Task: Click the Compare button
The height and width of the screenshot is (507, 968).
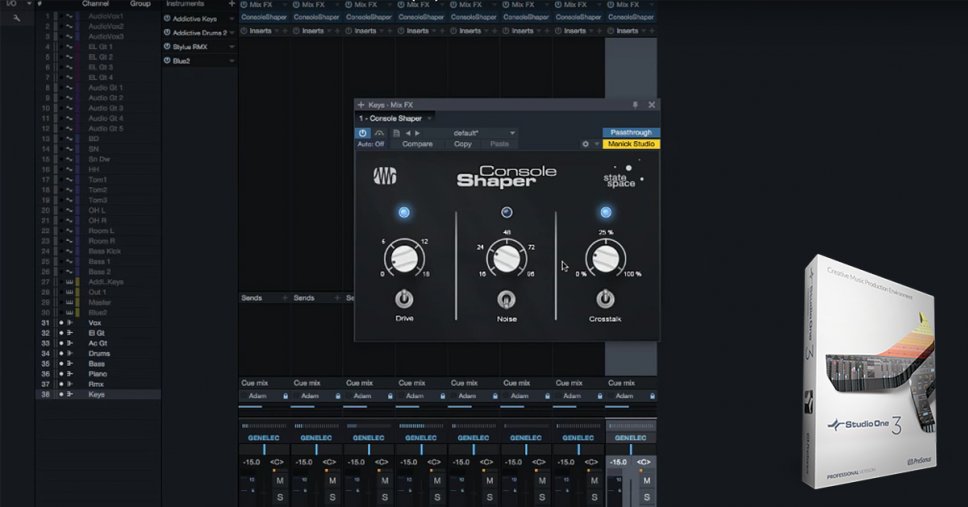Action: pyautogui.click(x=417, y=144)
